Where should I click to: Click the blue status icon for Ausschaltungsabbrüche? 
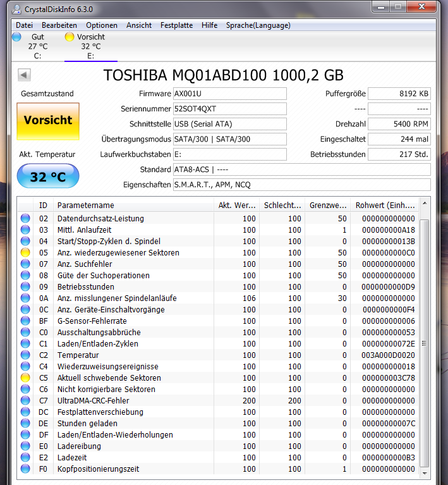(25, 332)
